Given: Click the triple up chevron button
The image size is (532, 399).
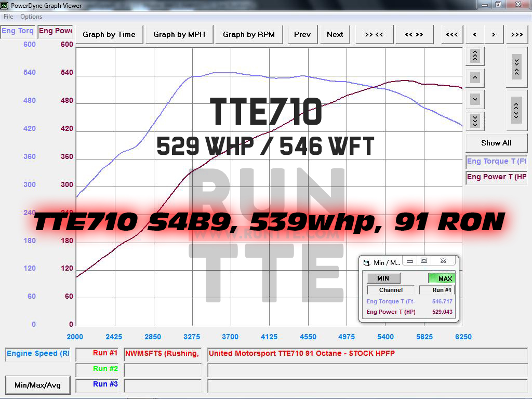Looking at the screenshot, I should [475, 55].
